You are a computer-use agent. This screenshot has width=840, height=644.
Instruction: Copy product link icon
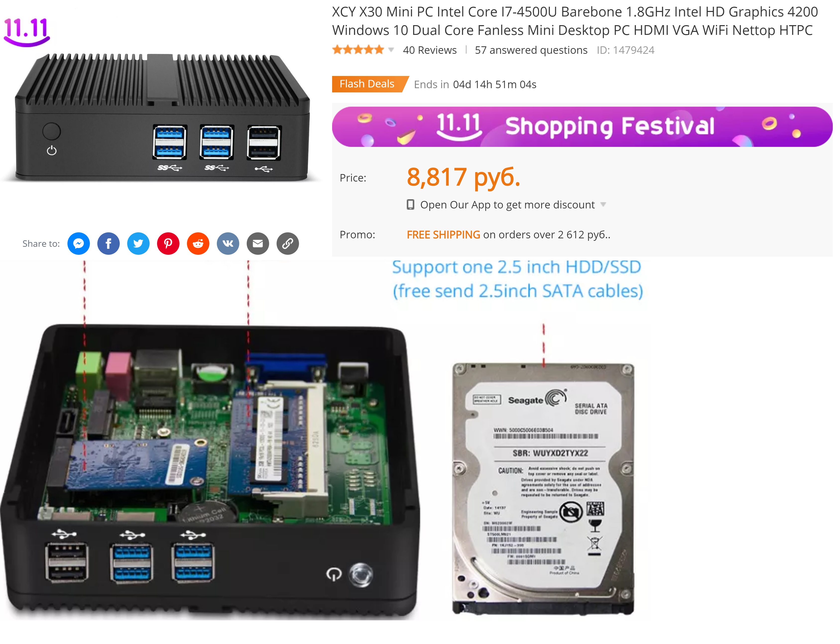(288, 243)
